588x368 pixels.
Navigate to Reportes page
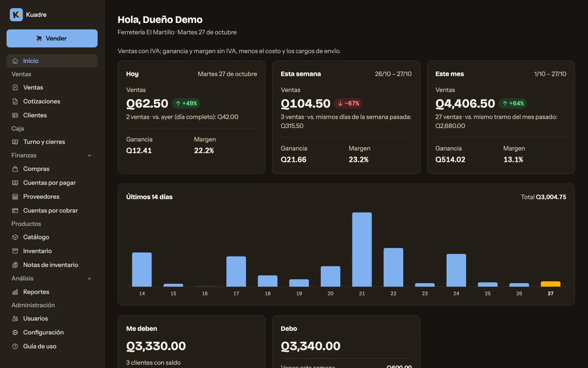(52, 292)
